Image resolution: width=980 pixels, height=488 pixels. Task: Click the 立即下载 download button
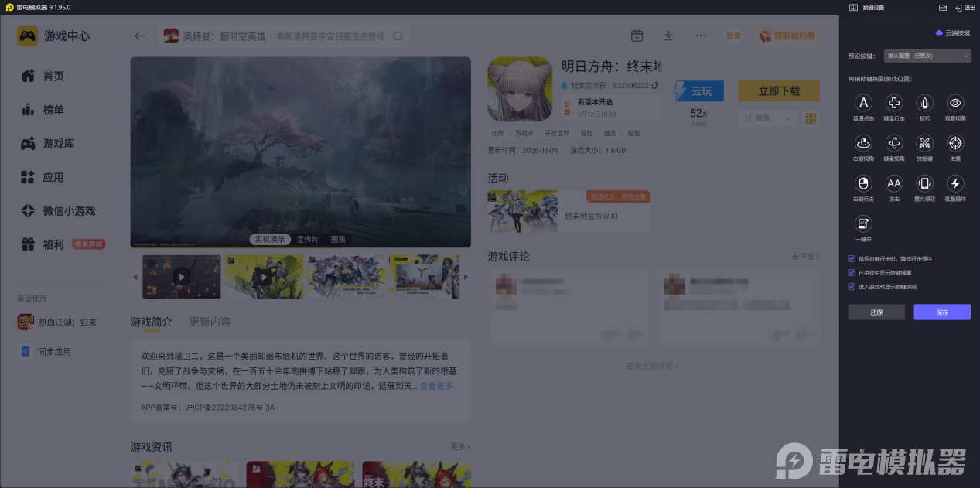(x=779, y=91)
